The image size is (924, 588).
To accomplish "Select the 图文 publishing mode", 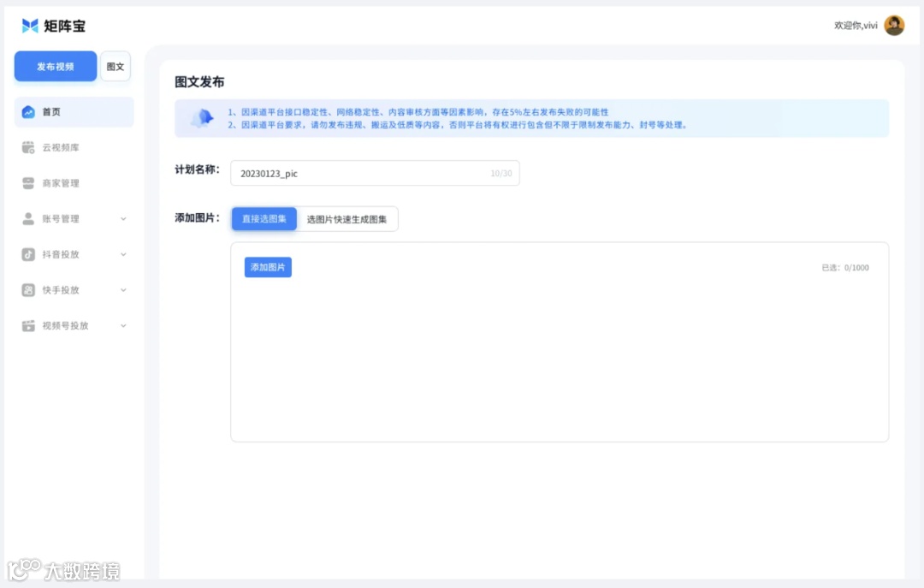I will [115, 66].
